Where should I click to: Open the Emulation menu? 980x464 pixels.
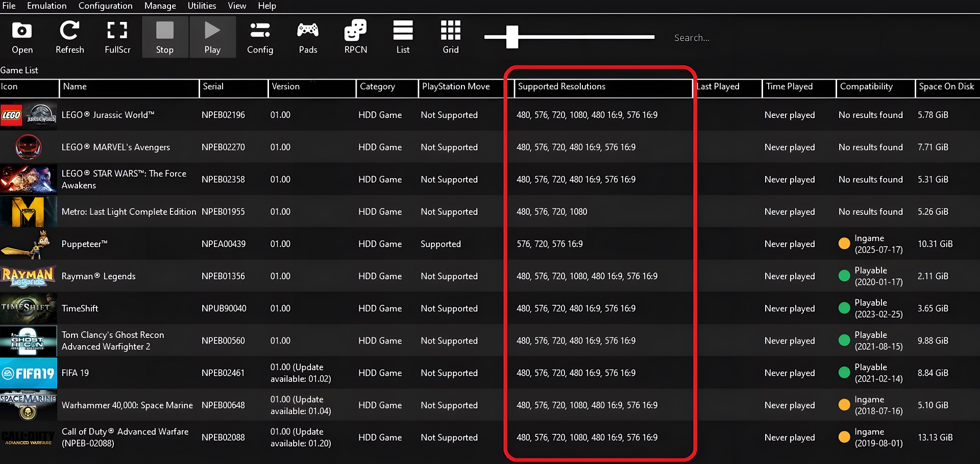46,6
